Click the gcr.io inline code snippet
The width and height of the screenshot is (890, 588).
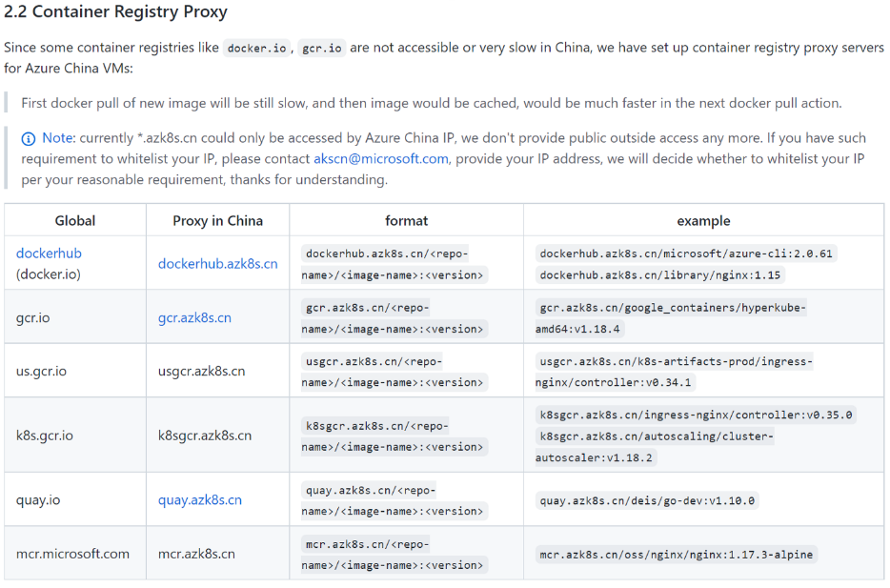coord(322,49)
